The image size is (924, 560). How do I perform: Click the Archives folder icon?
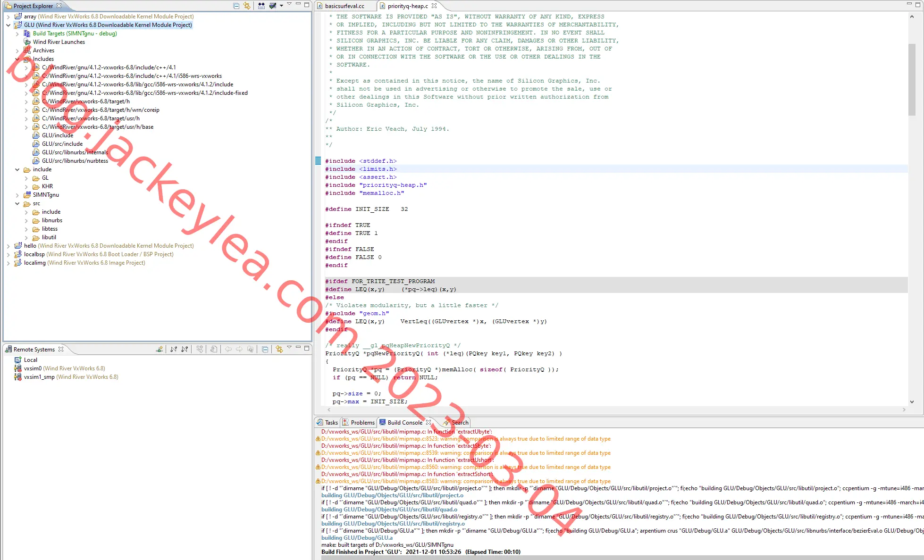click(x=27, y=50)
